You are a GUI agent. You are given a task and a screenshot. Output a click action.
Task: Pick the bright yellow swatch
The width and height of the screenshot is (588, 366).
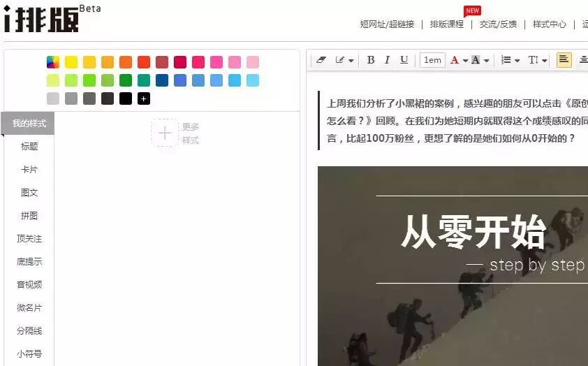tap(71, 62)
